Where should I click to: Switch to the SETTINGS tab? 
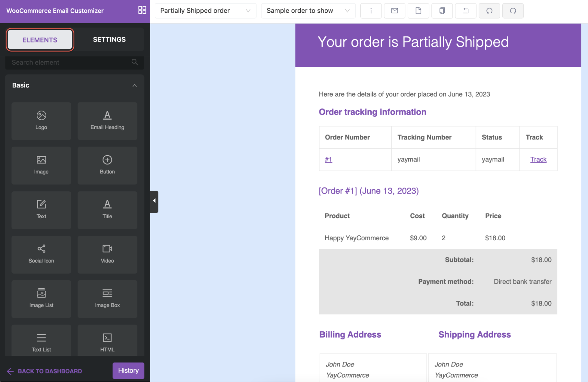pyautogui.click(x=109, y=39)
